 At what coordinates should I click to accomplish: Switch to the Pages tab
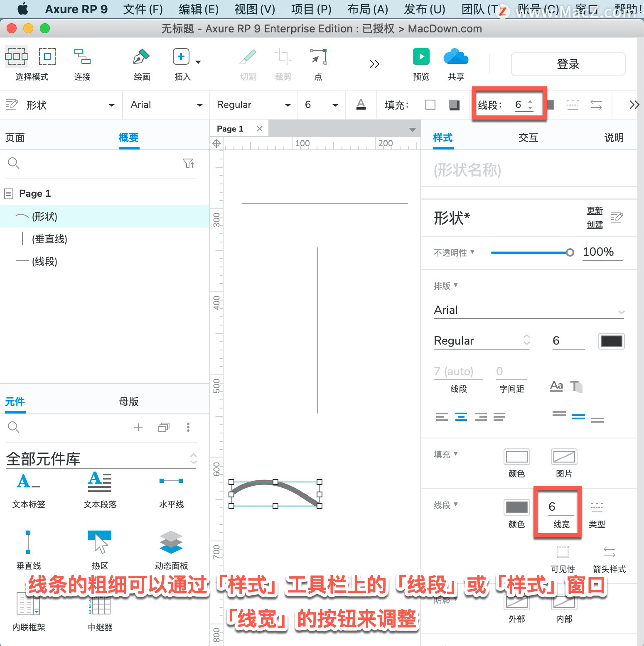pos(15,138)
